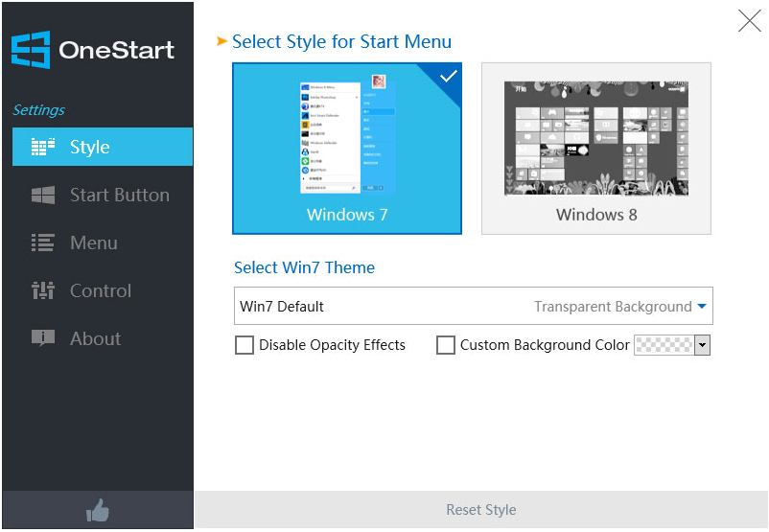Go to the About section label
This screenshot has height=532, width=769.
(x=95, y=338)
